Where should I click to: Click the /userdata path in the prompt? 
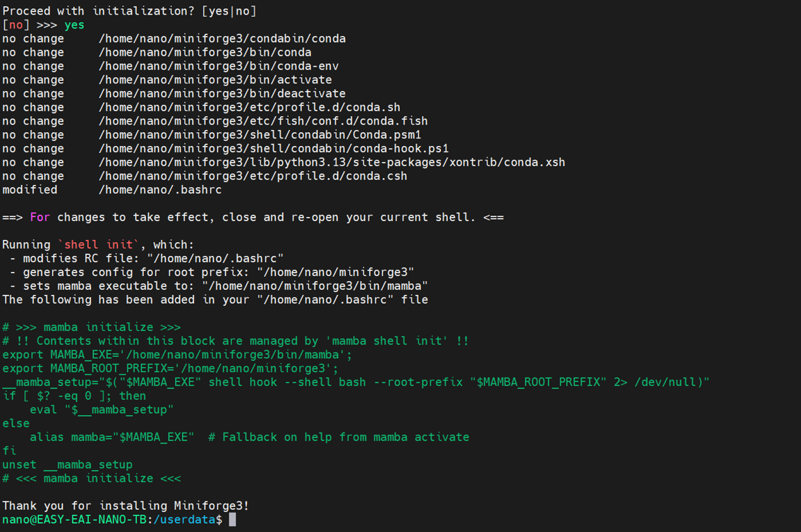tap(184, 519)
